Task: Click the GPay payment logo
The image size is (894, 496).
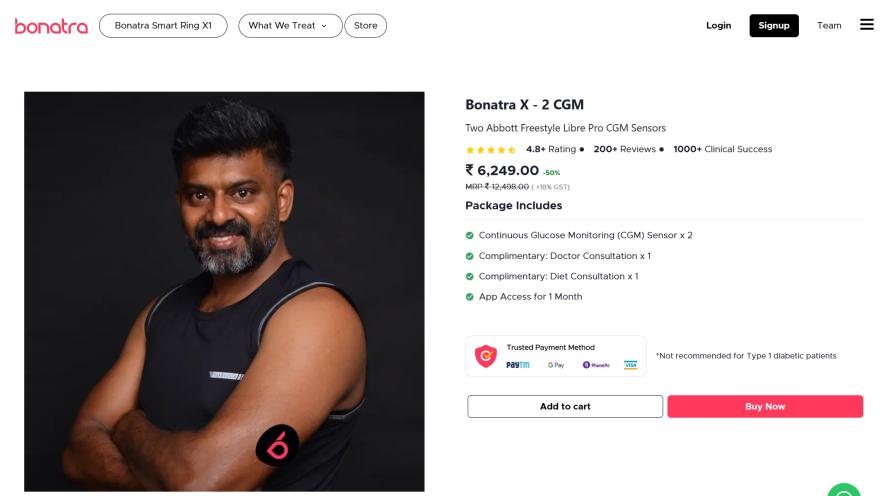Action: point(556,365)
